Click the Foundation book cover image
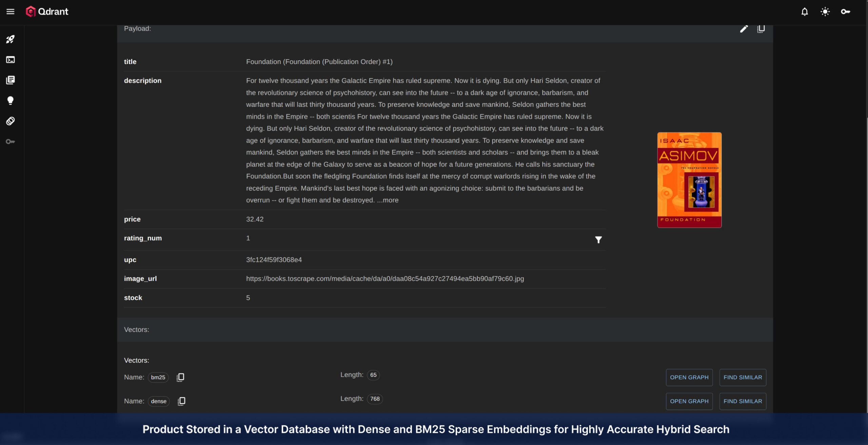The height and width of the screenshot is (445, 868). pyautogui.click(x=689, y=180)
